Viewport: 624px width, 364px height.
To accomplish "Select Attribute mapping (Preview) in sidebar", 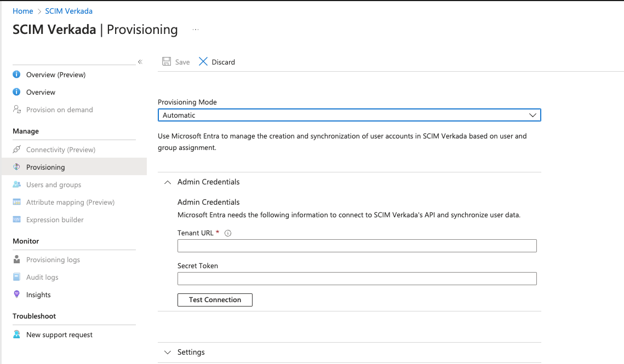I will click(x=70, y=202).
